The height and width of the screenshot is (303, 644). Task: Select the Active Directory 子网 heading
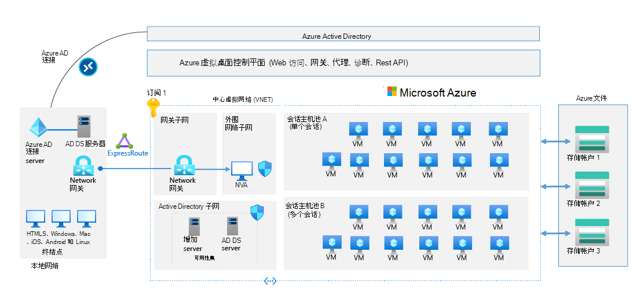tap(189, 206)
